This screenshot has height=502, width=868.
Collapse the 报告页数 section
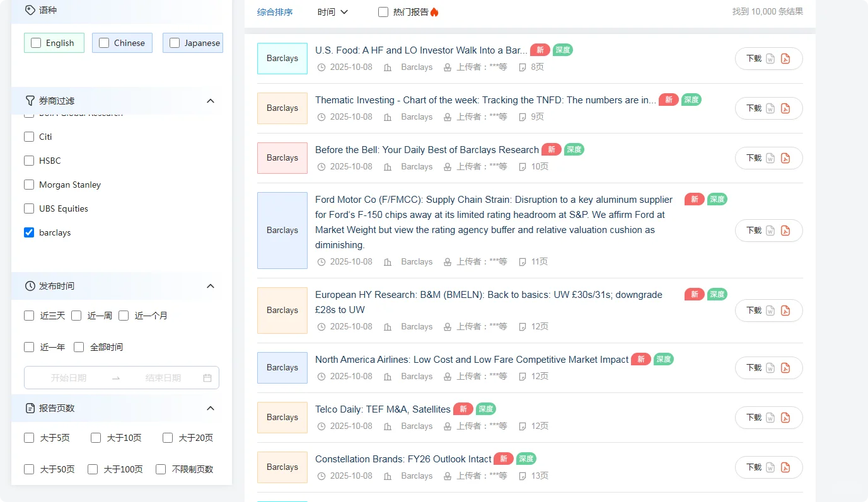coord(211,408)
